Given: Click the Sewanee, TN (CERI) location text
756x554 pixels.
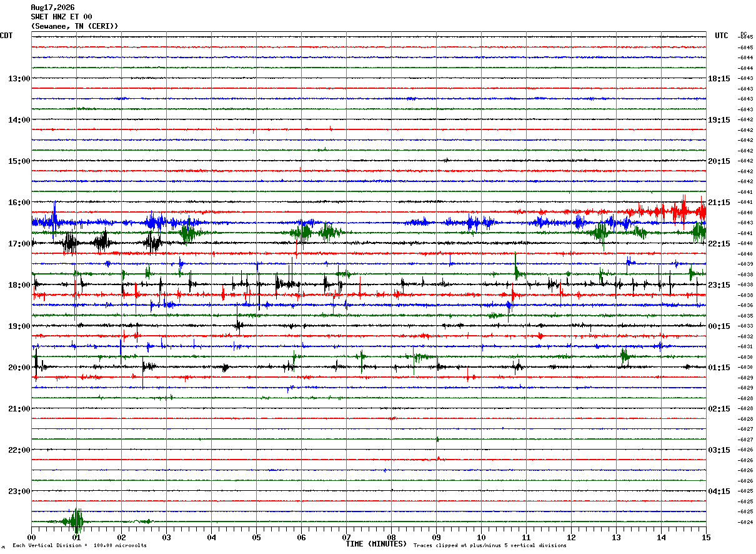Looking at the screenshot, I should pos(74,26).
